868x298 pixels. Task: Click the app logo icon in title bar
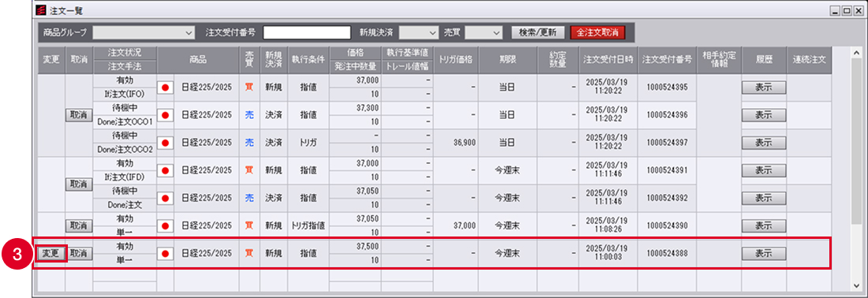(42, 10)
